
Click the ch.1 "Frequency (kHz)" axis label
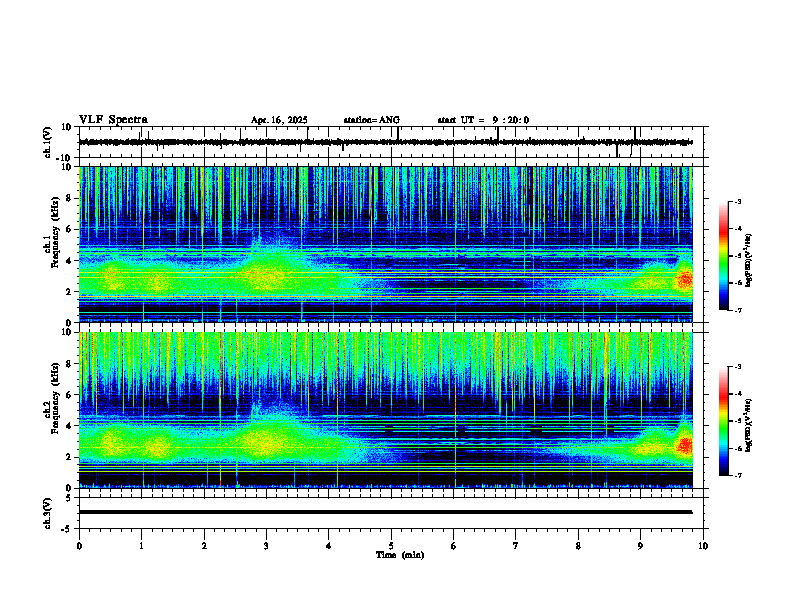click(55, 231)
